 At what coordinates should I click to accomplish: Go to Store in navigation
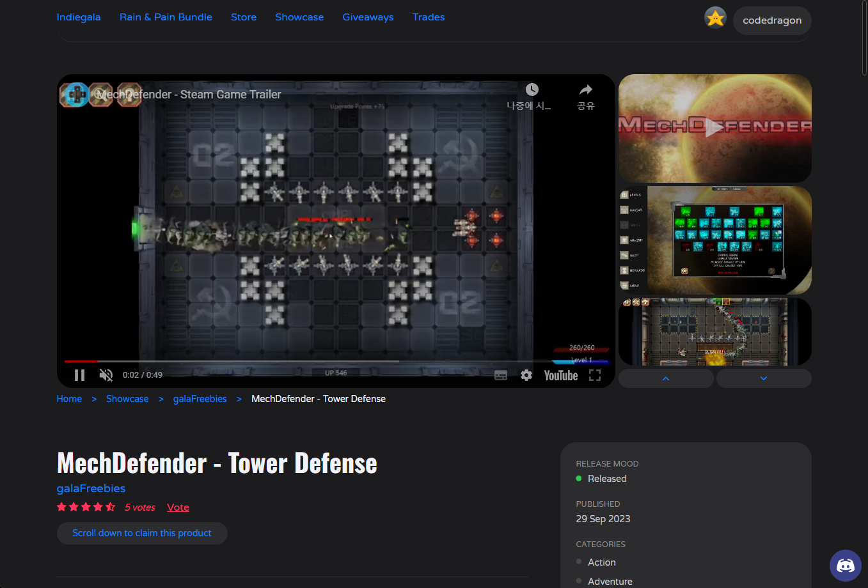[244, 17]
